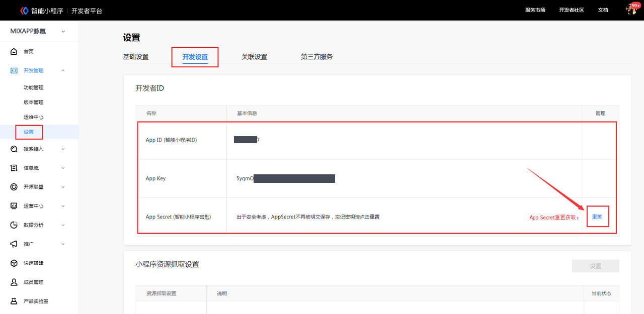Click the 推广 megaphone icon
This screenshot has height=314, width=644.
click(x=14, y=244)
